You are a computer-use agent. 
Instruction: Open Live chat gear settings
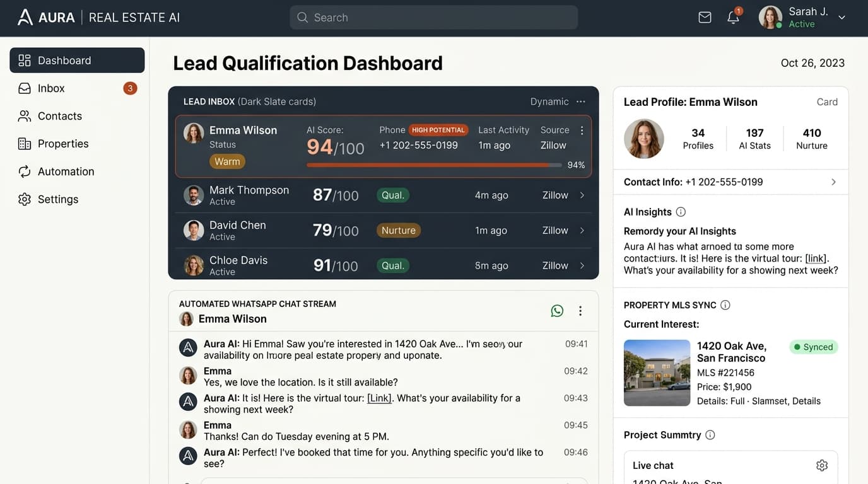pyautogui.click(x=822, y=465)
